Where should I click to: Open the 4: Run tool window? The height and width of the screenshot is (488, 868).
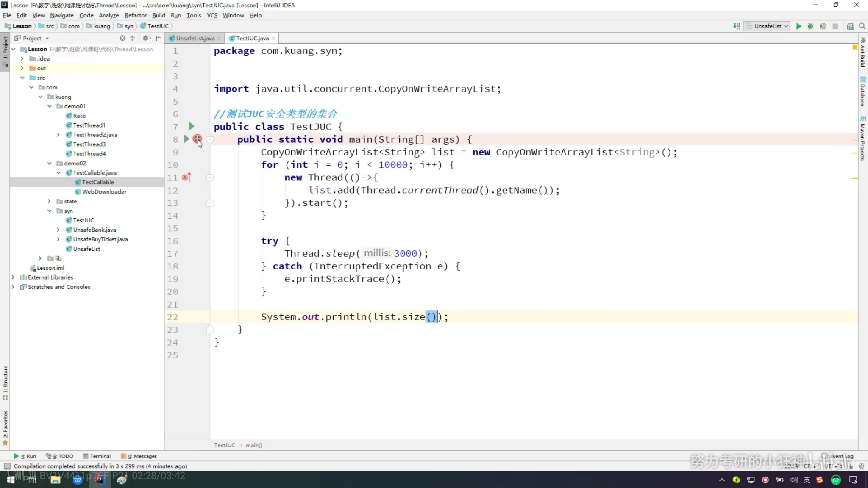[25, 456]
